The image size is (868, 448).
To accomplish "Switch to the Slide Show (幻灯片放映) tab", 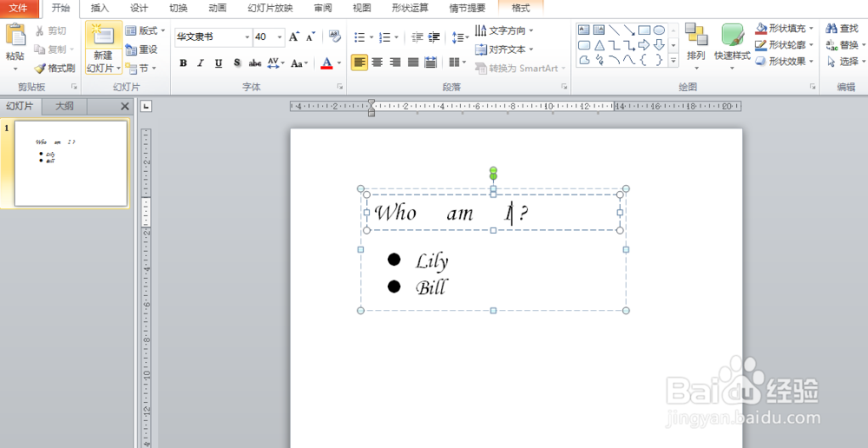I will [270, 8].
